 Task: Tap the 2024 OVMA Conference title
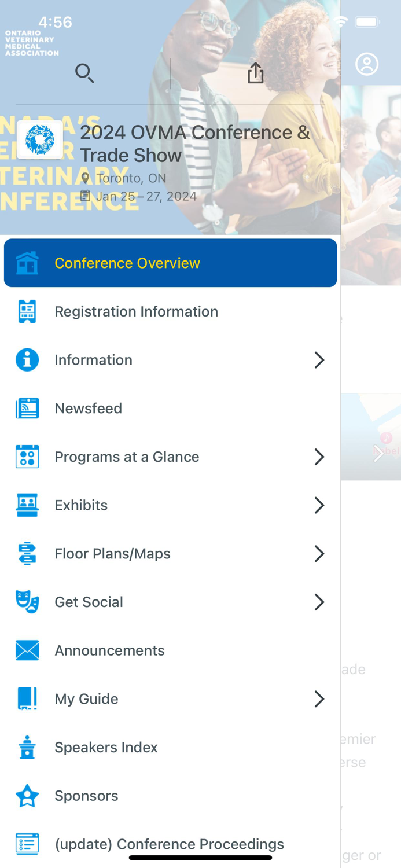[195, 143]
